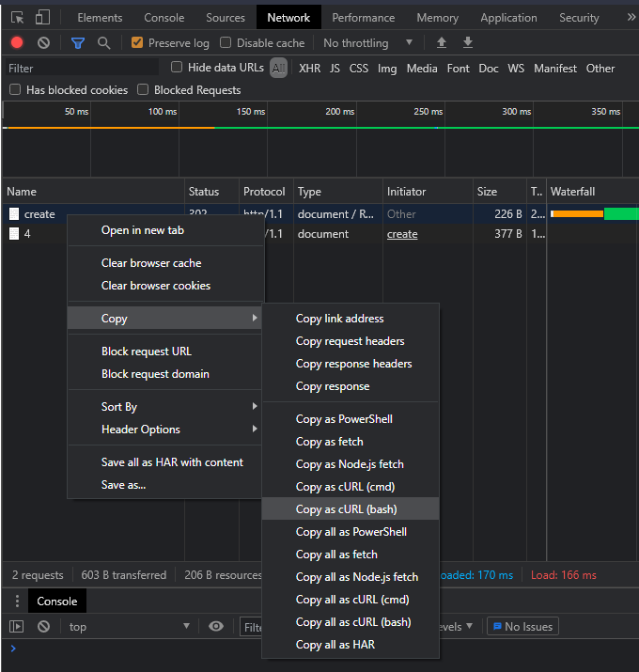Click the document icon beside create request
Screen dimensions: 639x672
pyautogui.click(x=14, y=214)
